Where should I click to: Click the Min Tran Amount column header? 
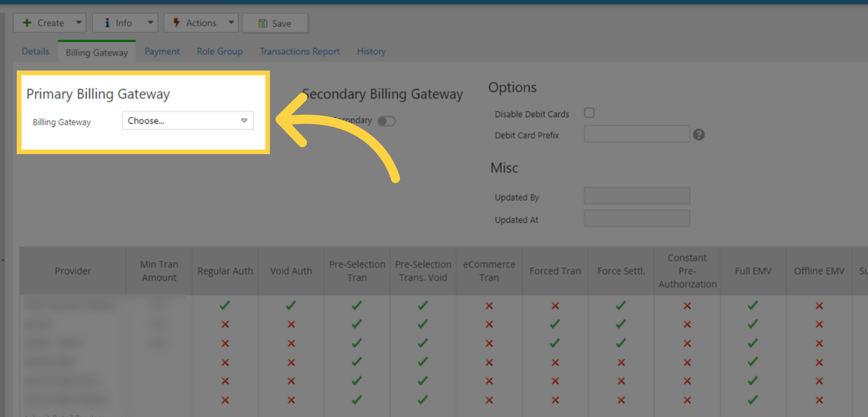159,271
